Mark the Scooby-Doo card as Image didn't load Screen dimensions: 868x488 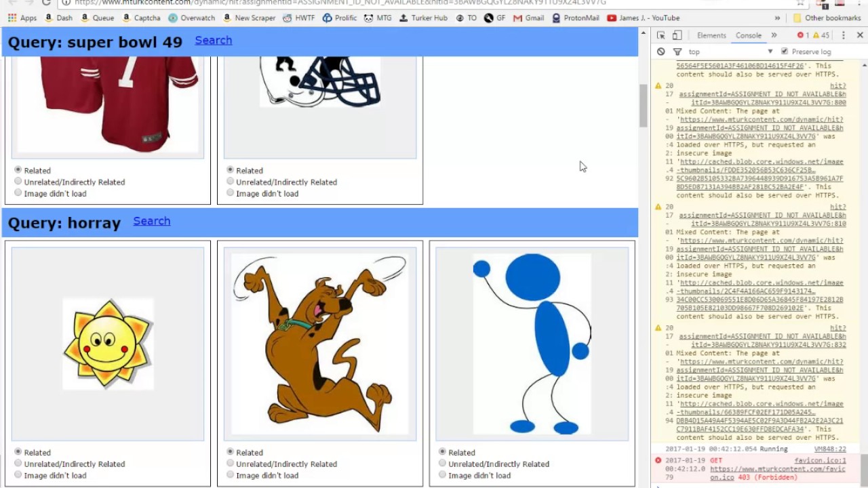pyautogui.click(x=231, y=475)
